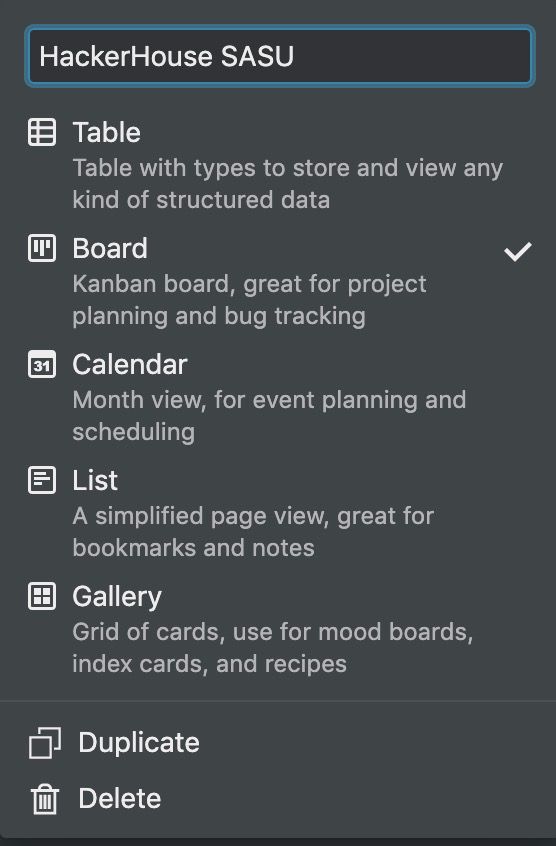556x846 pixels.
Task: Click the HackerHouse SASU name field
Action: coord(280,56)
